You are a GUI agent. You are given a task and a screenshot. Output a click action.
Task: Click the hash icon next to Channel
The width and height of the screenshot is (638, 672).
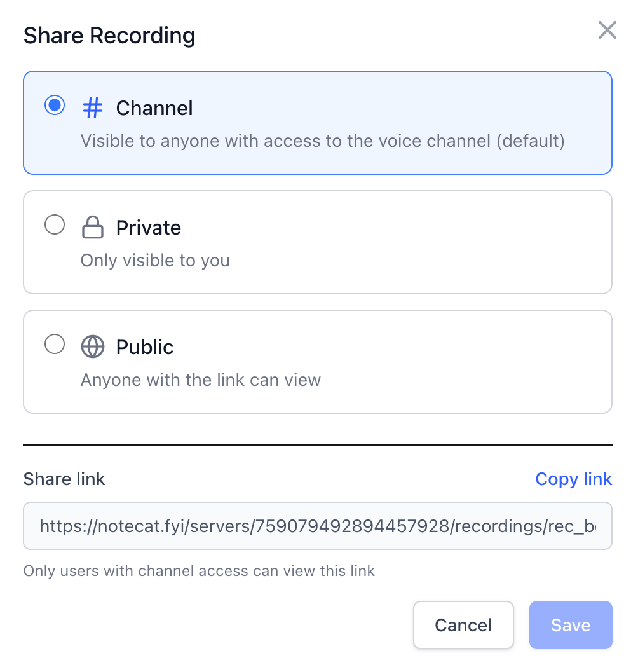93,107
